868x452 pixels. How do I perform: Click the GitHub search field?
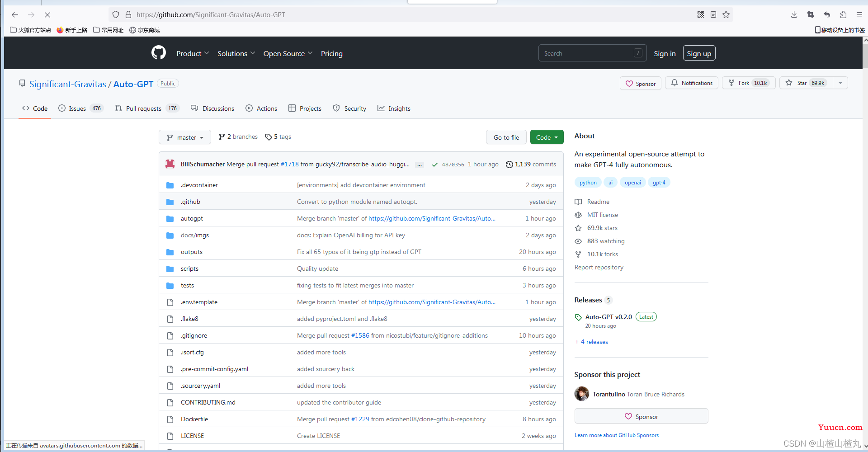tap(592, 53)
